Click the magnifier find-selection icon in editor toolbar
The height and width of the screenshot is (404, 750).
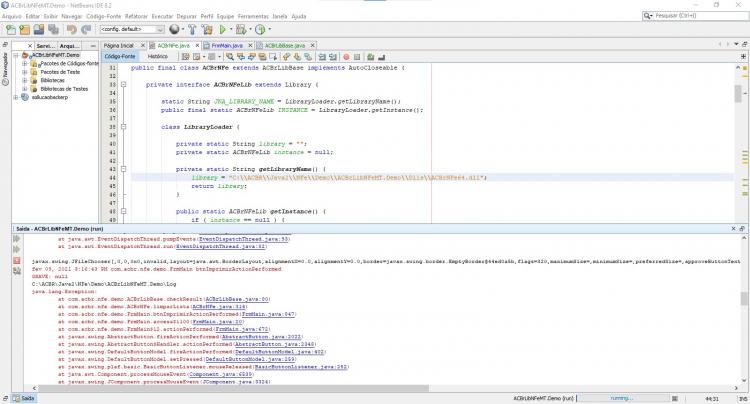coord(230,57)
